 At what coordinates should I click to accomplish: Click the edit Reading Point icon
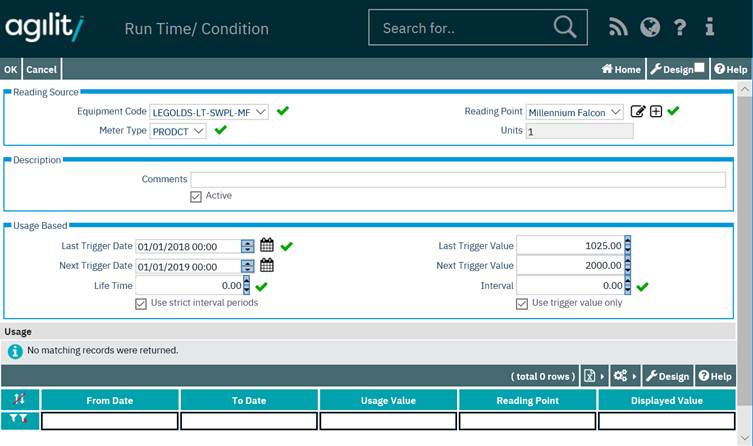(638, 112)
